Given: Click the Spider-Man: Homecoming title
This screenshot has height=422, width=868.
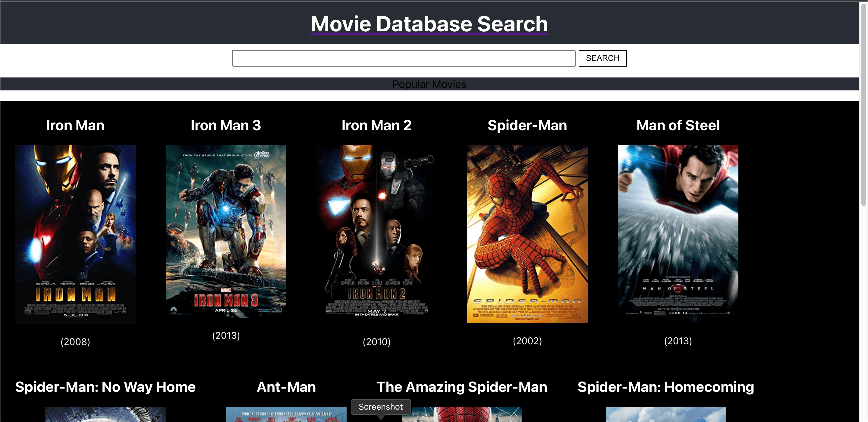Looking at the screenshot, I should (665, 387).
